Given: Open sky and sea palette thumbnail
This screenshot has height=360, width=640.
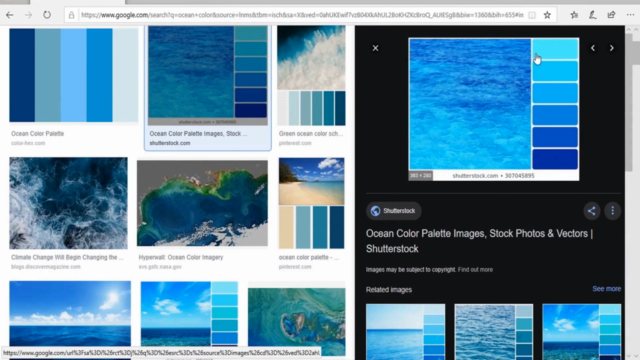Looking at the screenshot, I should point(189,313).
